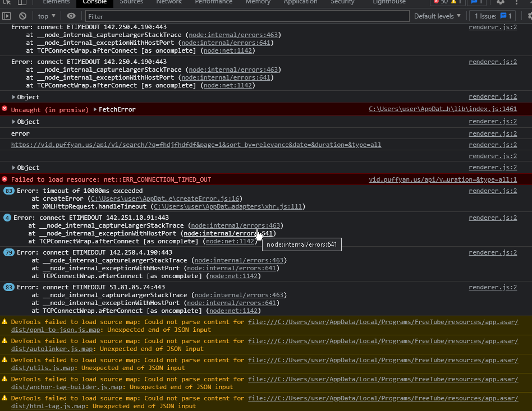Click the 79 repeat badge on 142.250.4.190 error

pos(9,253)
